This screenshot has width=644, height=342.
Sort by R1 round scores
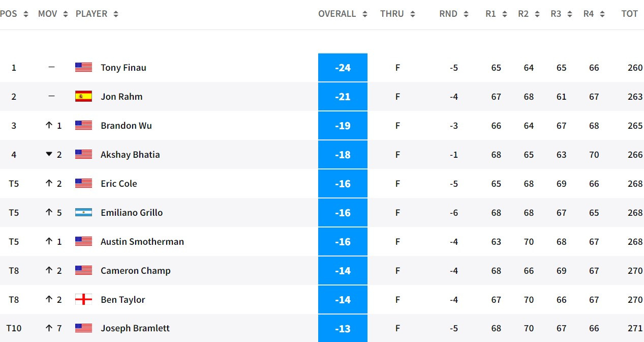tap(496, 14)
